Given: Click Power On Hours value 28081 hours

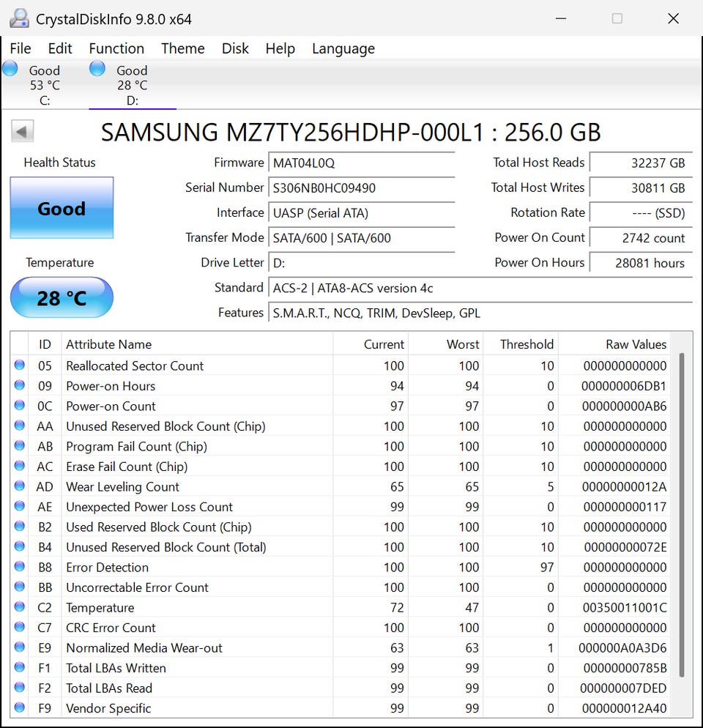Looking at the screenshot, I should point(641,263).
